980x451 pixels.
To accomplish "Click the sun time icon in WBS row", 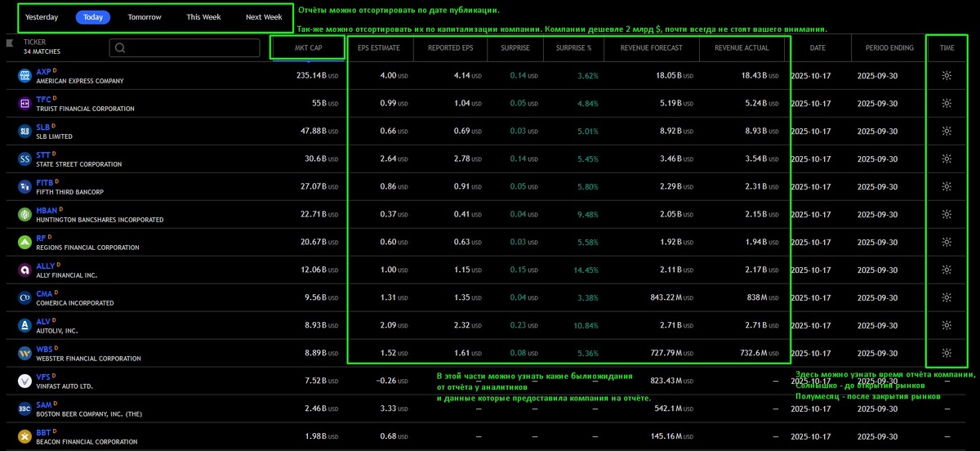I will (x=947, y=353).
